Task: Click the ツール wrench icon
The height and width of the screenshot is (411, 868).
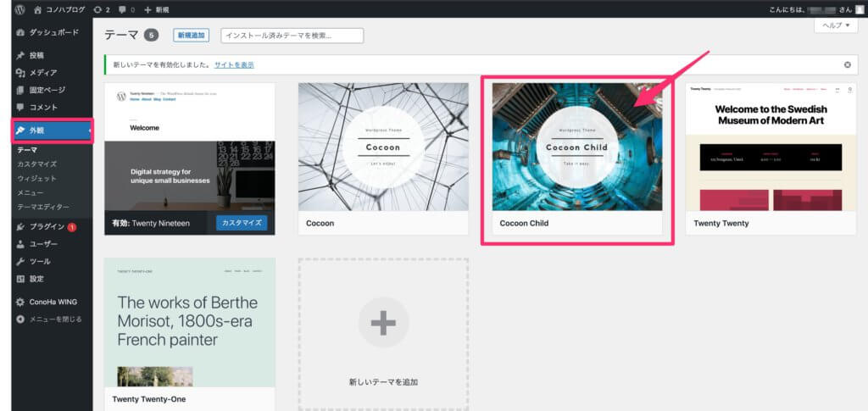Action: click(20, 261)
